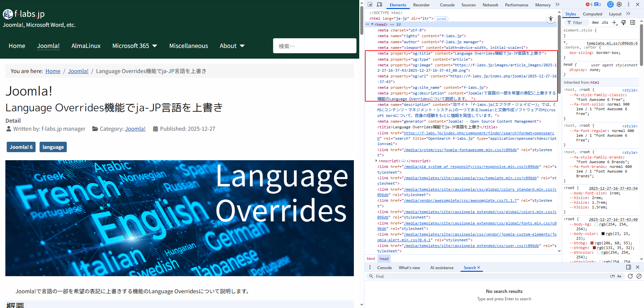
Task: Switch to the Computed styles tab
Action: [592, 14]
